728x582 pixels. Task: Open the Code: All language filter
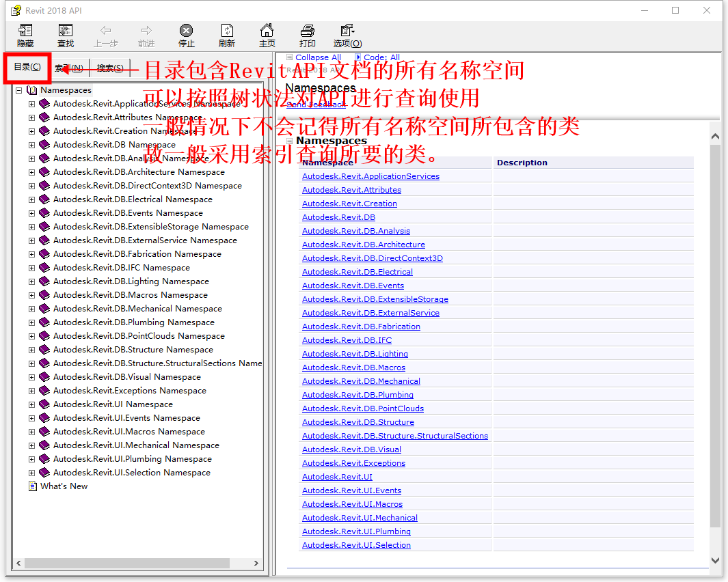[x=381, y=57]
